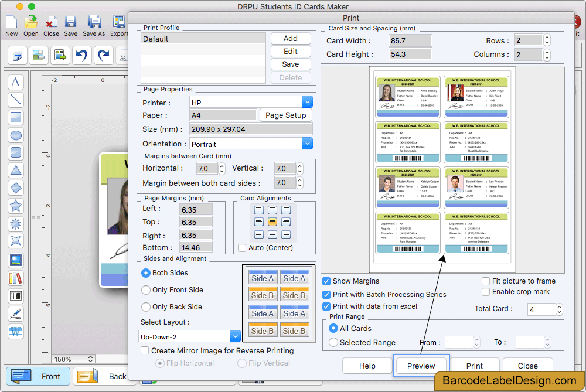
Task: Select the Barcode tool
Action: coord(16,296)
